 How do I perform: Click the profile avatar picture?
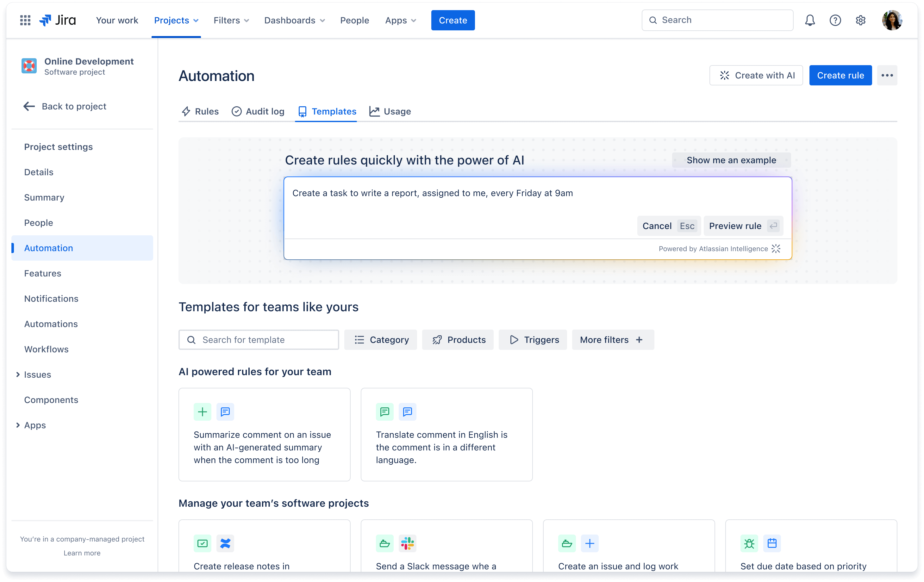[x=892, y=20]
